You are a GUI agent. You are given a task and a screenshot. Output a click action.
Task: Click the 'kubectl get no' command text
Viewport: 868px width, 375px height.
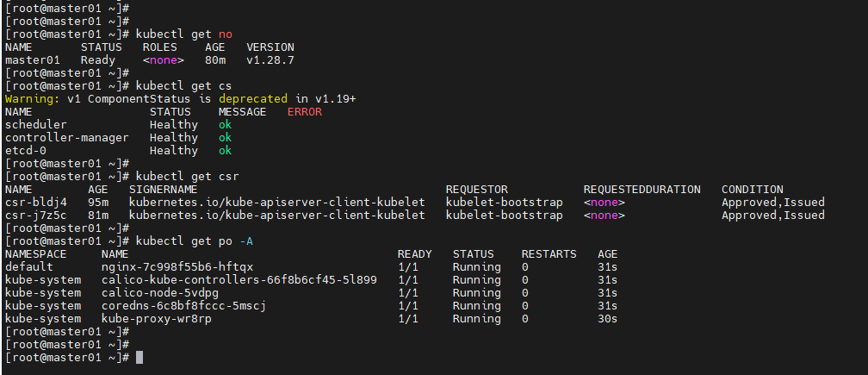[183, 34]
